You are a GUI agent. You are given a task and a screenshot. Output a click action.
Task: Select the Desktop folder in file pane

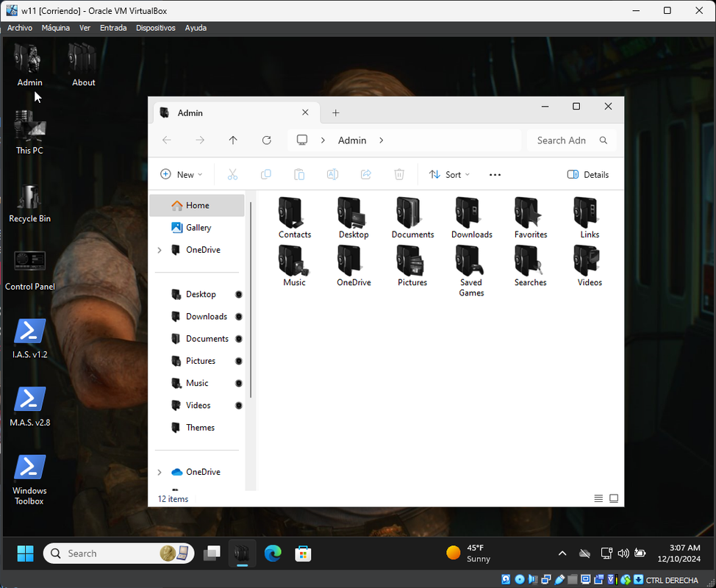354,218
